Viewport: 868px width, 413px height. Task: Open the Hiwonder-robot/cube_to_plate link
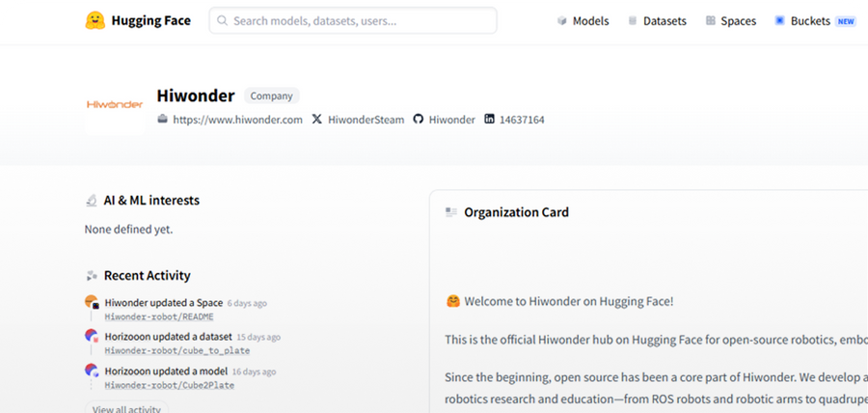177,351
